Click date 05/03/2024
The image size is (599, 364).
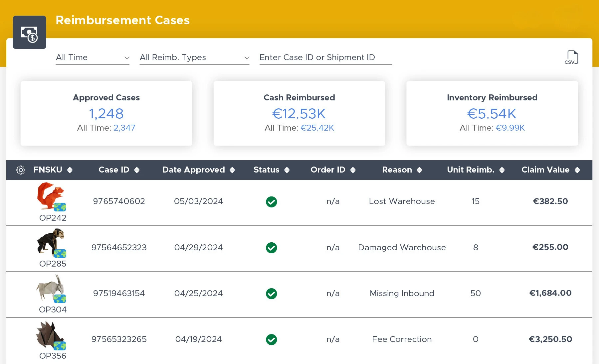point(198,201)
